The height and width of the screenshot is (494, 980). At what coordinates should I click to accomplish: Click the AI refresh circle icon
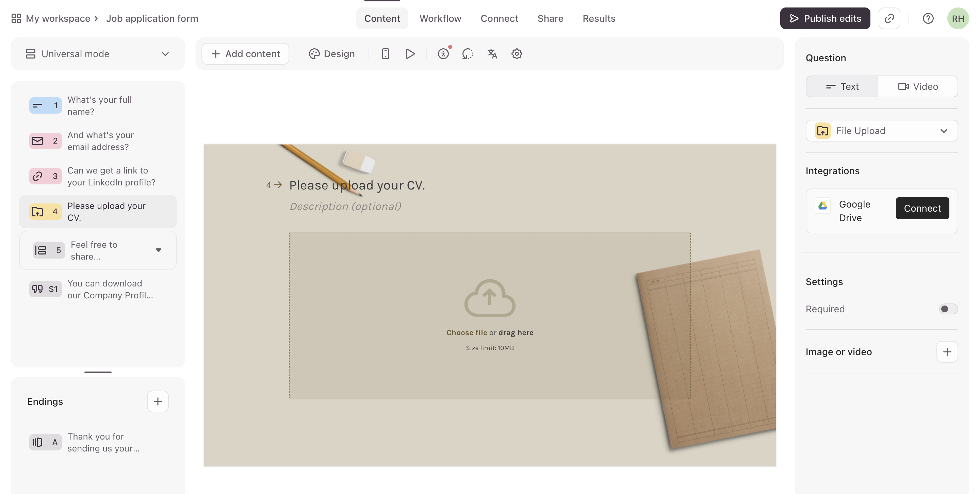pyautogui.click(x=468, y=54)
